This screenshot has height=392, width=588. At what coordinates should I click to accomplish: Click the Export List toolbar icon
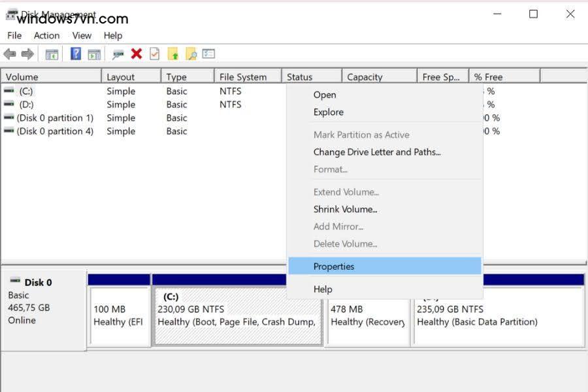coord(208,54)
